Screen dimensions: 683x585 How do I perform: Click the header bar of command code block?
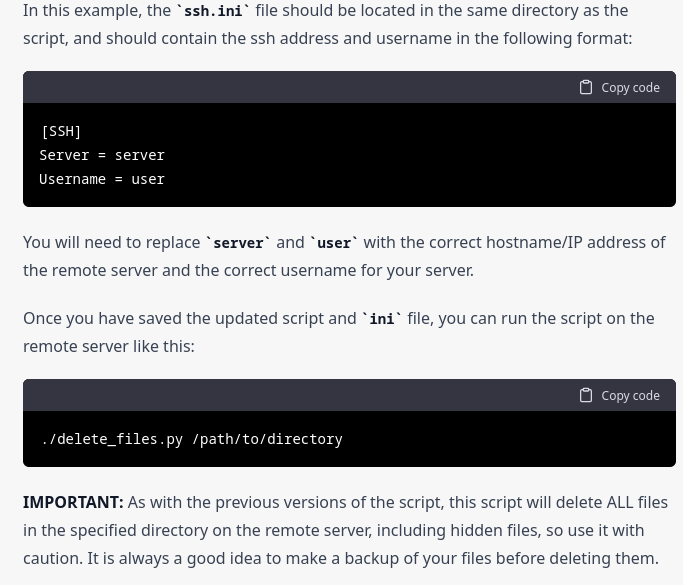point(349,396)
